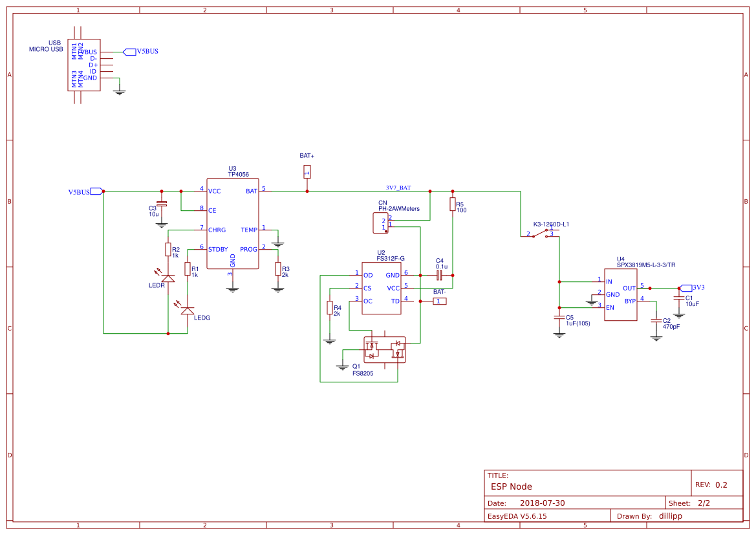Click the date value 2018-07-30
This screenshot has width=756, height=535.
(x=543, y=503)
